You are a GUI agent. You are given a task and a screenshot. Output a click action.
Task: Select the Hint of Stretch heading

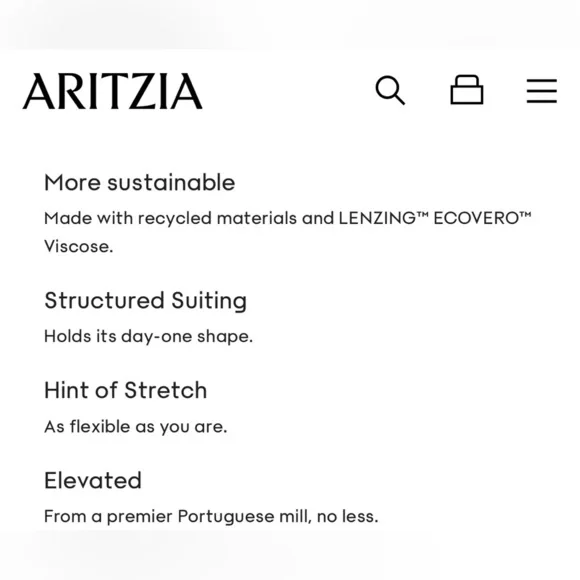[125, 390]
